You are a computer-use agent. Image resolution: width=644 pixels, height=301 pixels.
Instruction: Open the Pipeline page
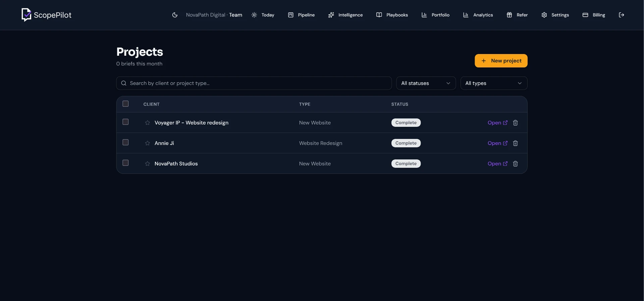pos(302,15)
